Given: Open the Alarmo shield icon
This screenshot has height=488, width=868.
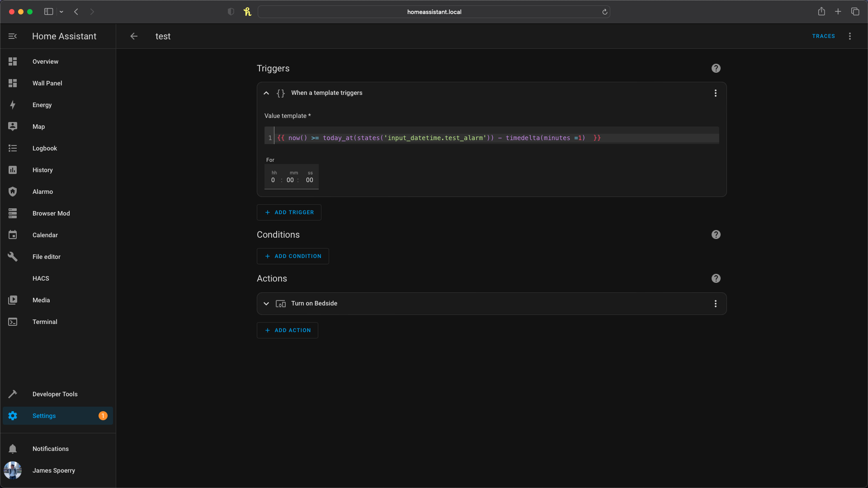Looking at the screenshot, I should click(x=13, y=192).
